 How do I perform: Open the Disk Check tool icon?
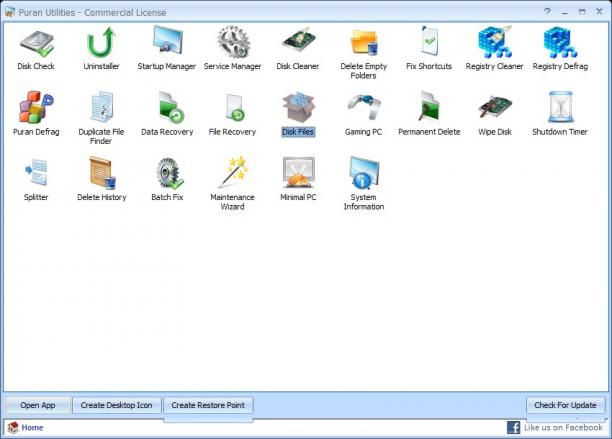point(36,43)
